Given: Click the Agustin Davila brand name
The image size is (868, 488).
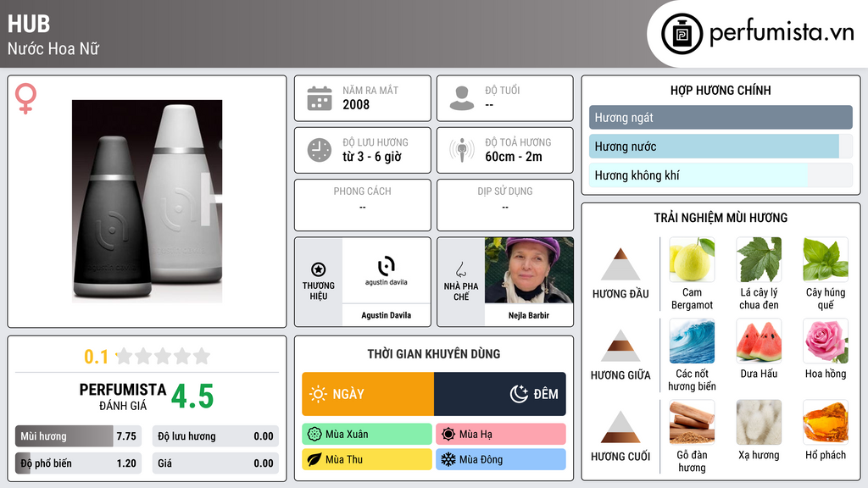Looking at the screenshot, I should click(x=386, y=315).
